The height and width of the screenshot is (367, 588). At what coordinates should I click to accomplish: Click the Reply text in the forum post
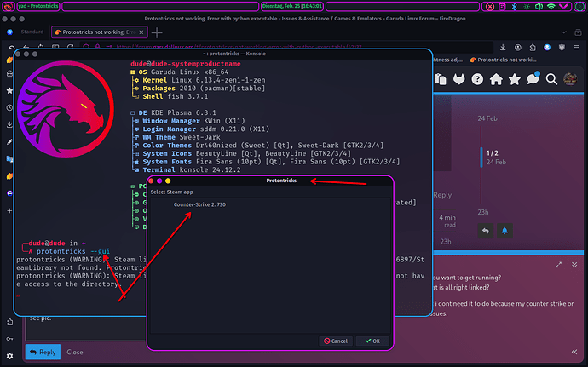[442, 195]
